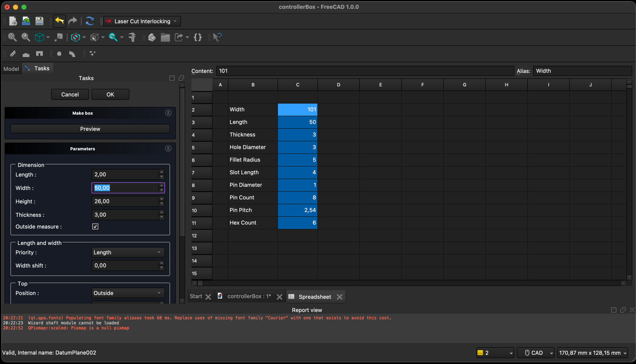Switch to the Model tab
The width and height of the screenshot is (636, 364).
pyautogui.click(x=11, y=68)
